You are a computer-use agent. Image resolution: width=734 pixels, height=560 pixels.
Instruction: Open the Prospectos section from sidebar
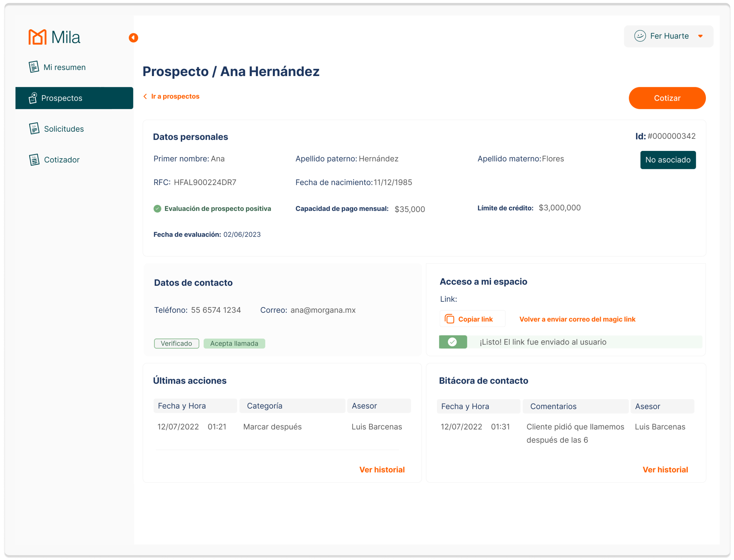62,98
